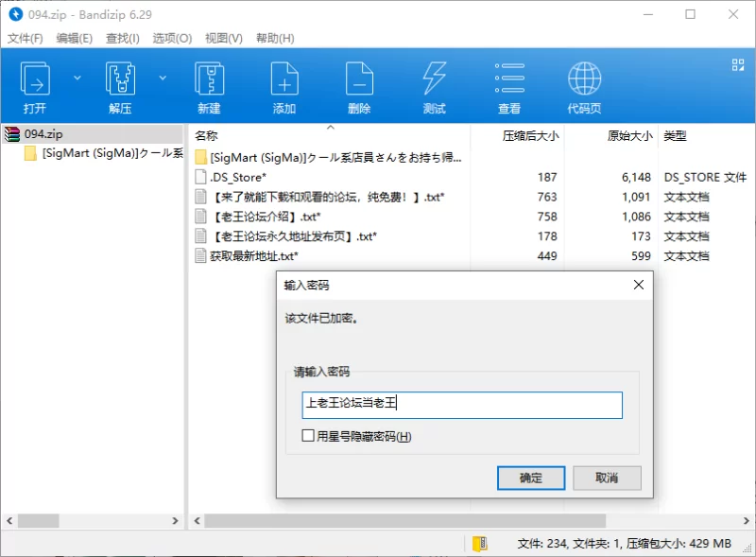This screenshot has height=557, width=756.
Task: Select the .DS_Store* file name
Action: click(x=238, y=177)
